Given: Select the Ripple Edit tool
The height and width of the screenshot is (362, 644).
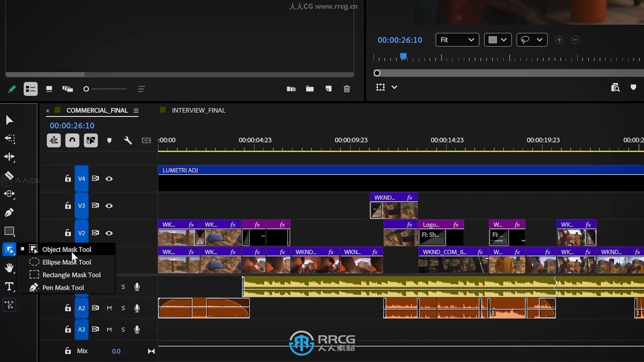Looking at the screenshot, I should (9, 157).
